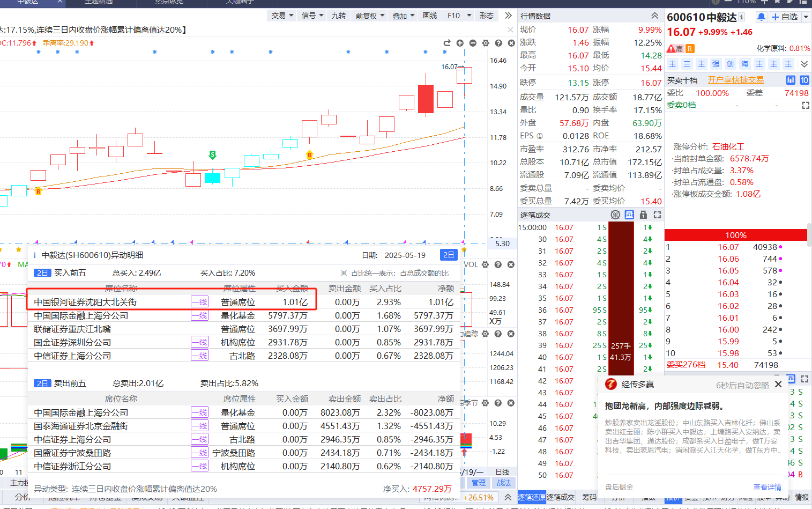The height and width of the screenshot is (509, 812).
Task: Click the high-risk 高 warning badge
Action: [x=675, y=49]
